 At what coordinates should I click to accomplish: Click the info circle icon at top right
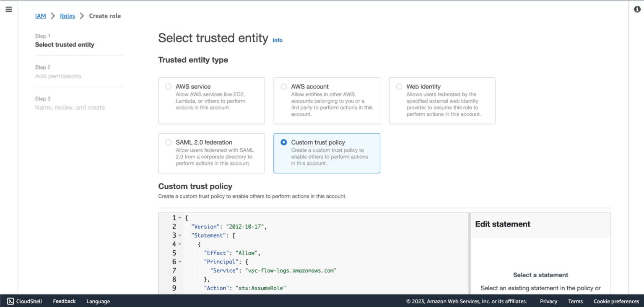637,9
